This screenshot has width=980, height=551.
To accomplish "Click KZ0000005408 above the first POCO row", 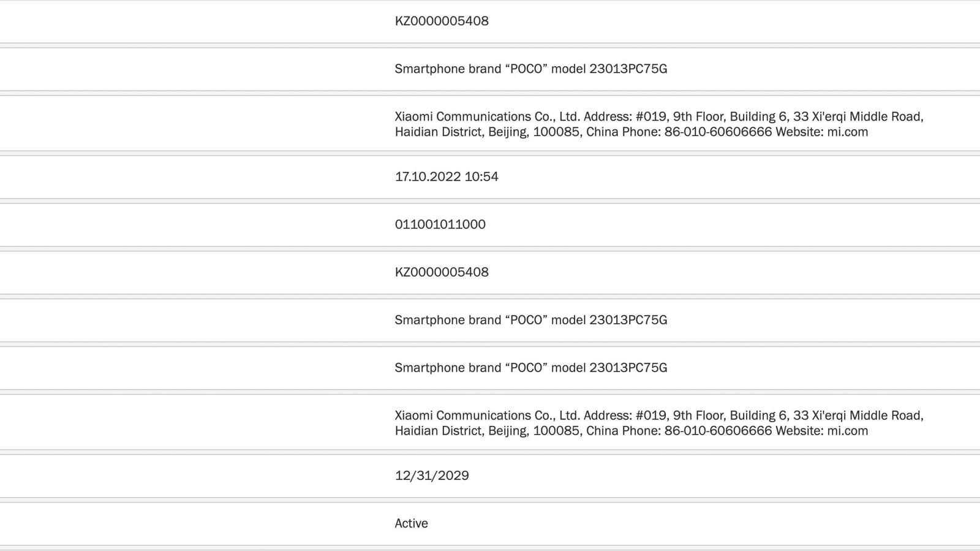I will coord(442,21).
